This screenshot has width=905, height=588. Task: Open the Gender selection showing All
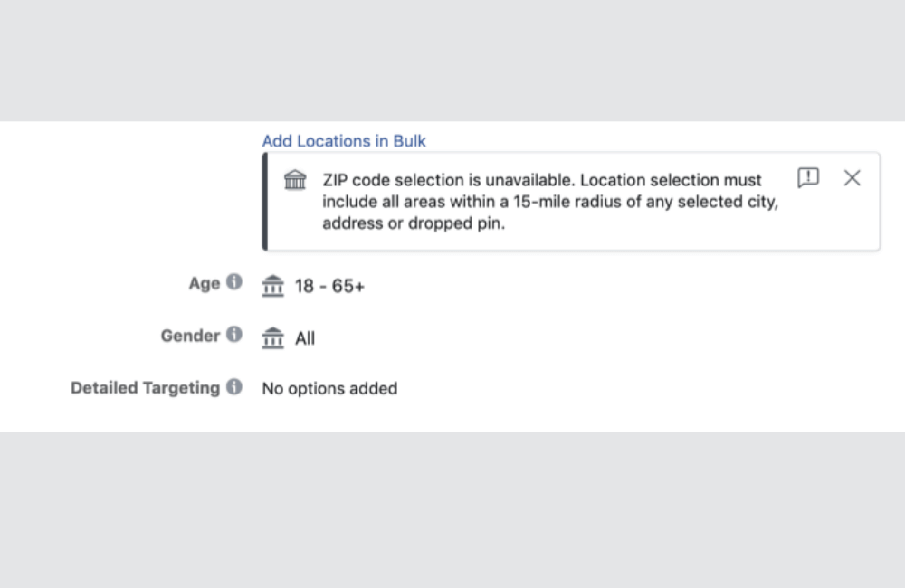pos(305,338)
